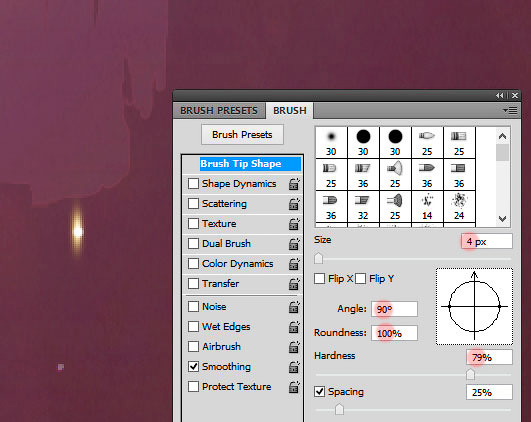Click the lock icon beside Shape Dynamics

[x=294, y=184]
